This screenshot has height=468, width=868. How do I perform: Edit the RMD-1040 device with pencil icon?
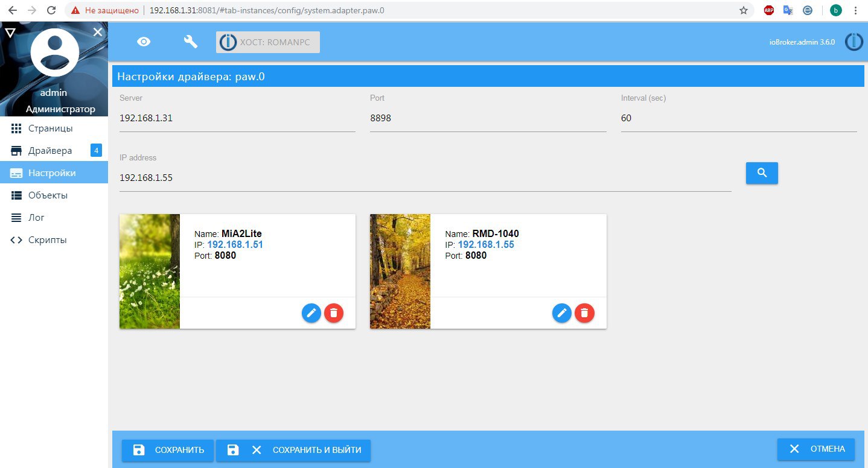[562, 313]
